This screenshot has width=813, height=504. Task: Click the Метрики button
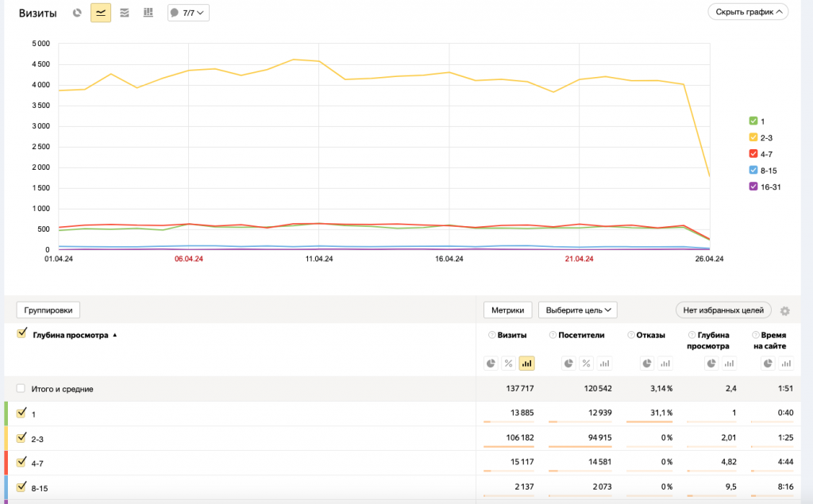[x=507, y=310]
